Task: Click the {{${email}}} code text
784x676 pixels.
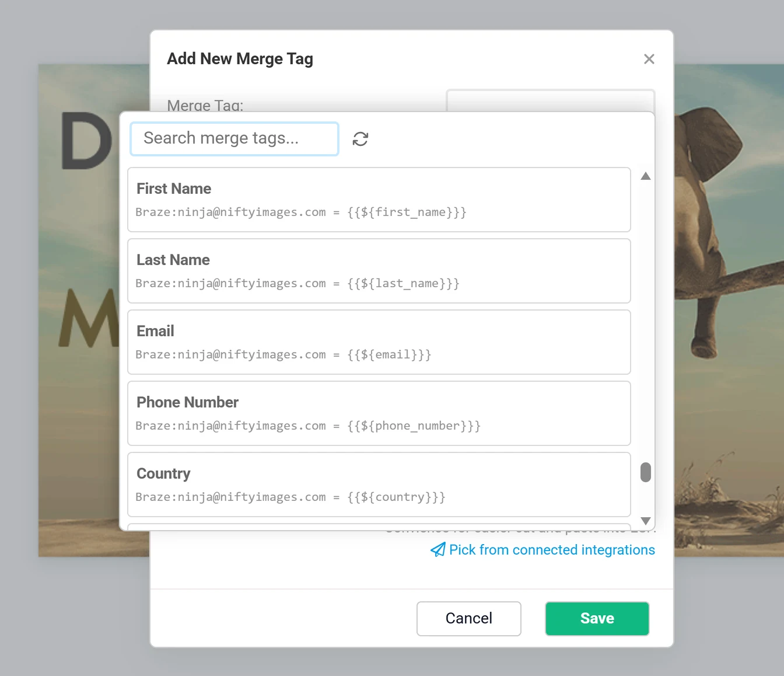Action: click(x=389, y=354)
